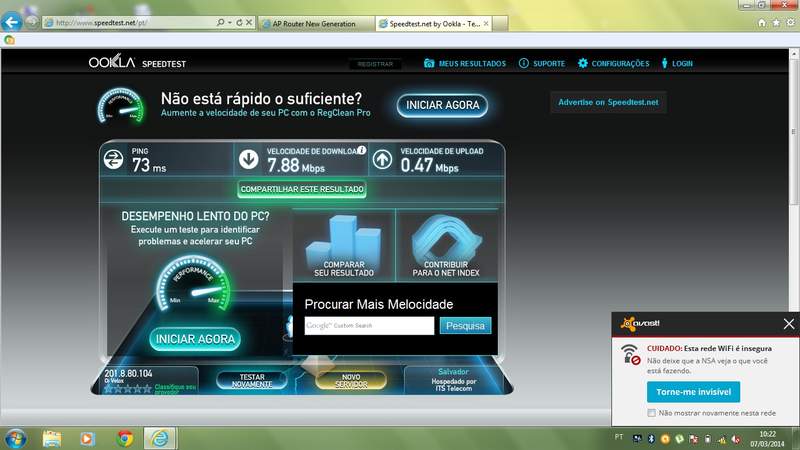Click the avast logo in the popup
Screen dimensions: 800x450
click(x=640, y=323)
